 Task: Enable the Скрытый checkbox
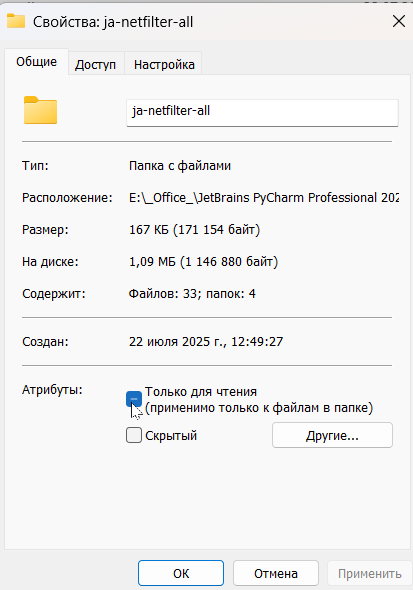tap(134, 435)
